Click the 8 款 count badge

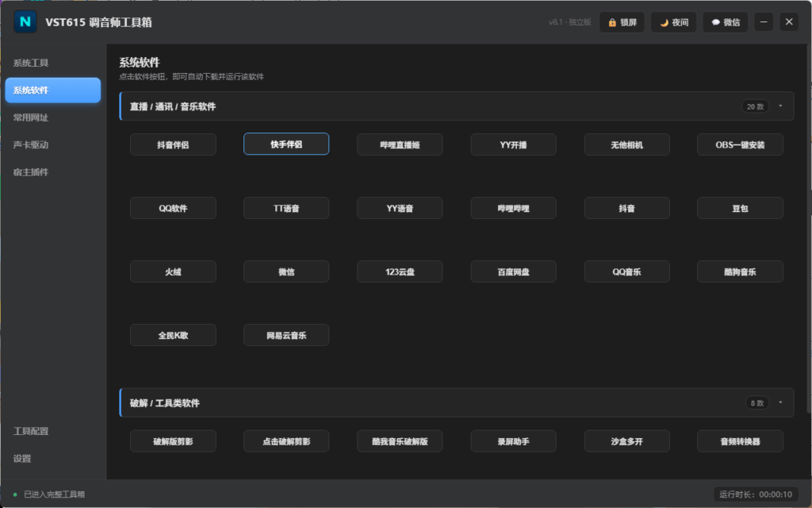coord(757,402)
